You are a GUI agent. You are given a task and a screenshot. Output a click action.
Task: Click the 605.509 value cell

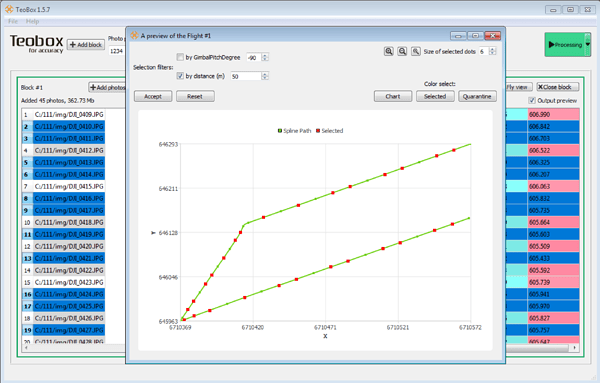pyautogui.click(x=553, y=246)
